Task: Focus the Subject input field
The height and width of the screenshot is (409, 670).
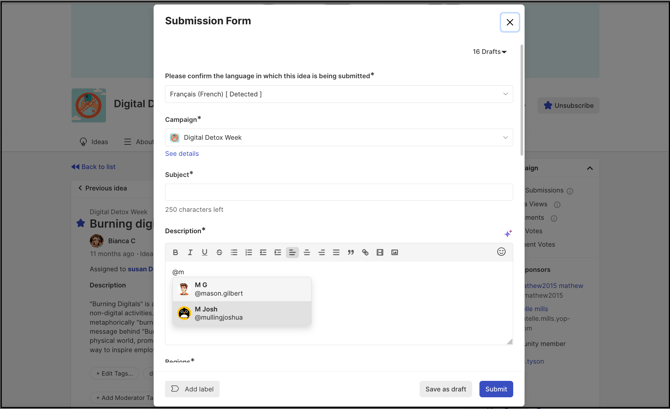Action: pyautogui.click(x=339, y=192)
